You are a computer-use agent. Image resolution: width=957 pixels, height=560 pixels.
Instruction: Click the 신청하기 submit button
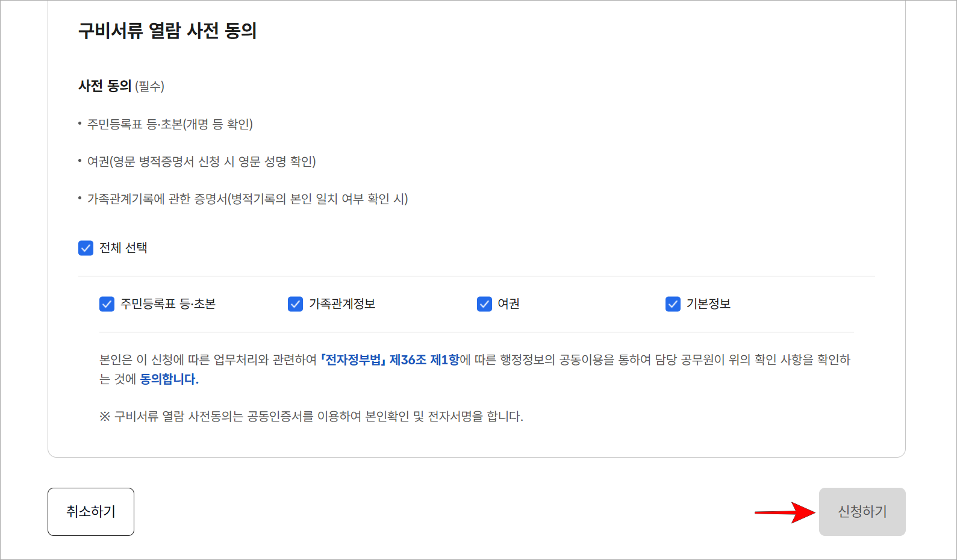coord(862,511)
